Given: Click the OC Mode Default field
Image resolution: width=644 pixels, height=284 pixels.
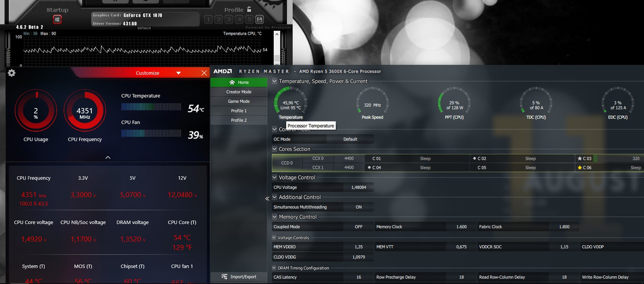Looking at the screenshot, I should [x=350, y=139].
